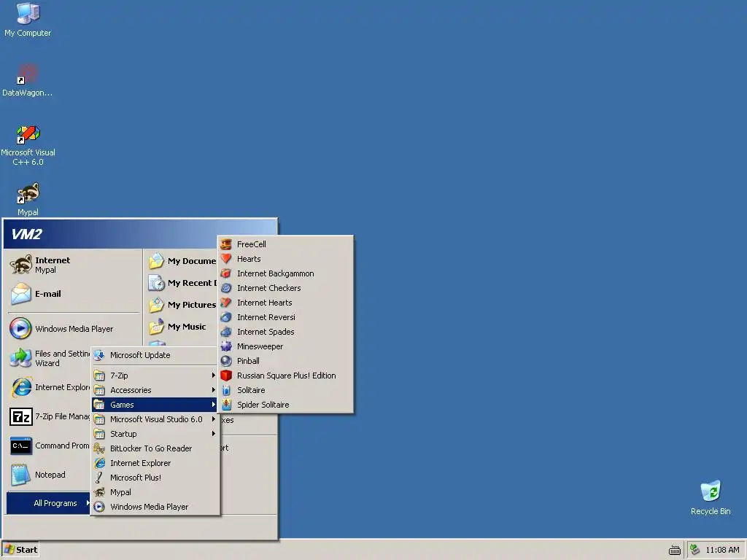Expand the Startup folder submenu
This screenshot has width=747, height=560.
point(155,434)
